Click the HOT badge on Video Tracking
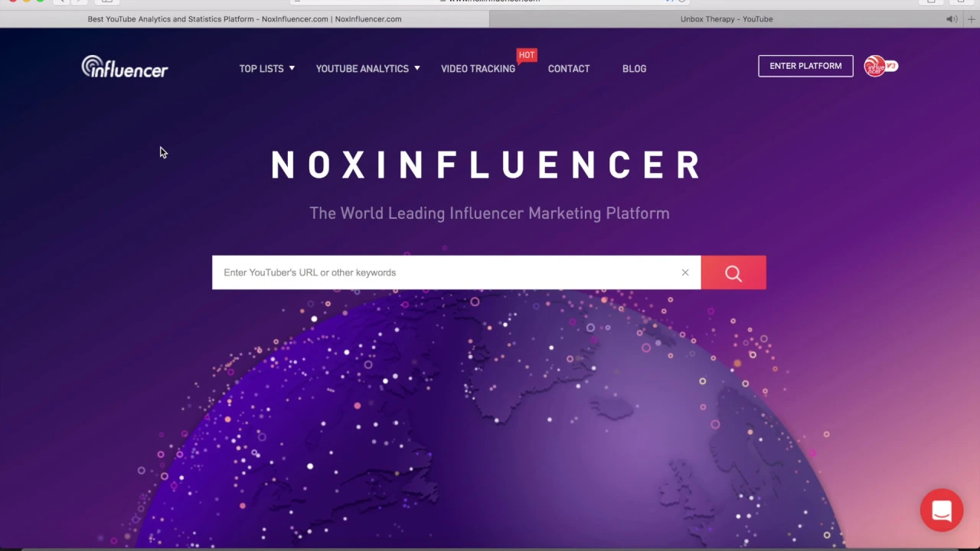This screenshot has width=980, height=551. coord(527,55)
